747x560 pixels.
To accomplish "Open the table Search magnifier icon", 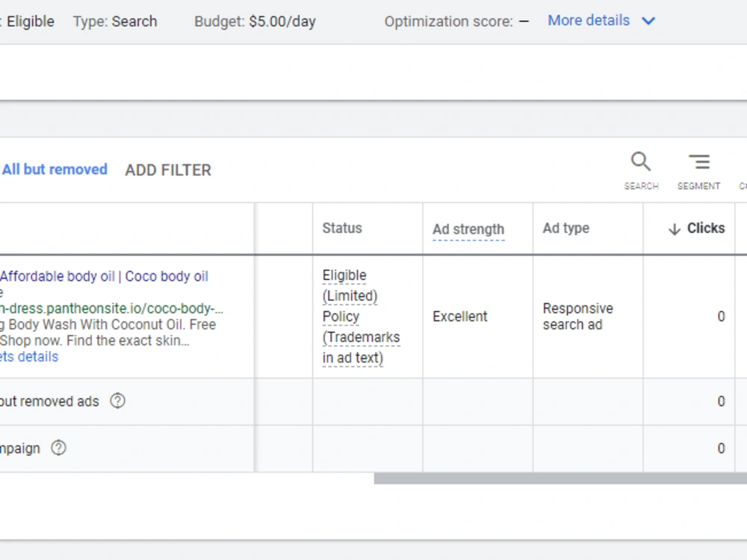I will (641, 161).
